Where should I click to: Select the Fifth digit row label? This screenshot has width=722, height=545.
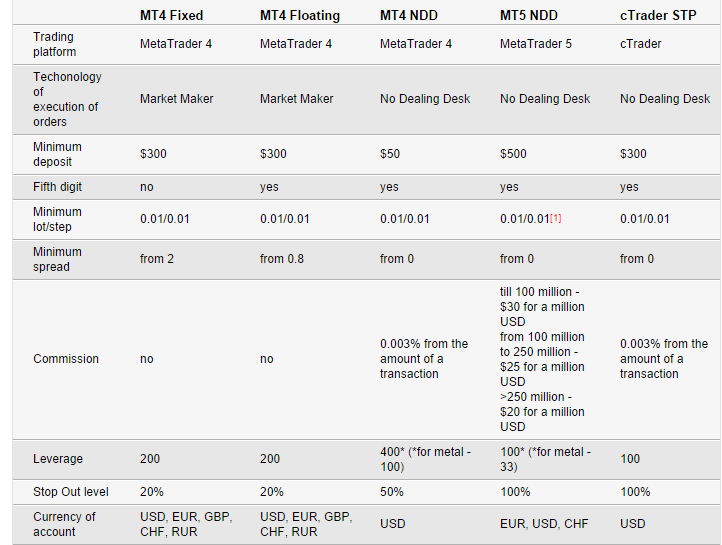tap(59, 187)
